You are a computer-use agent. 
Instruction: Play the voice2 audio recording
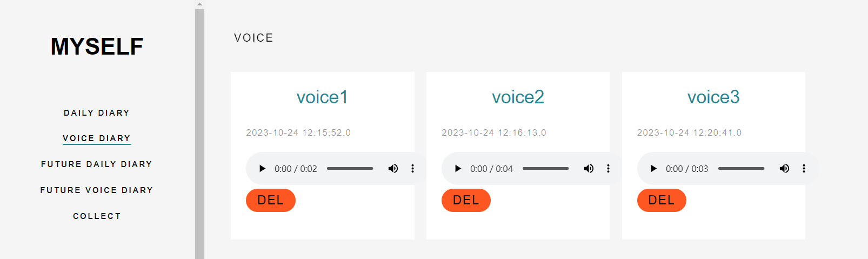[x=458, y=169]
